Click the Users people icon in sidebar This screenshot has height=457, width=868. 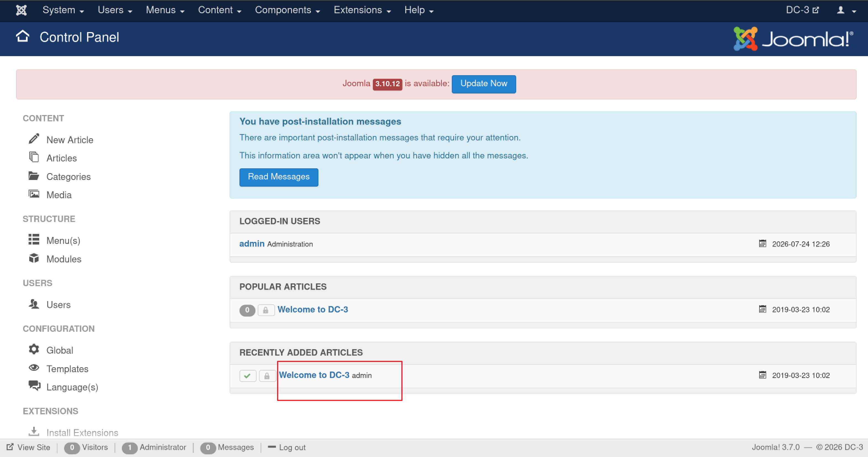34,304
